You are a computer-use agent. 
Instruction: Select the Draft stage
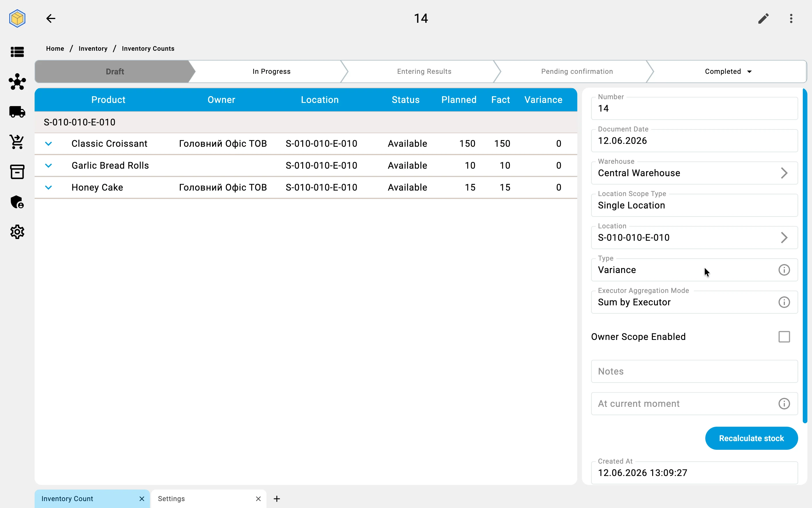(115, 72)
